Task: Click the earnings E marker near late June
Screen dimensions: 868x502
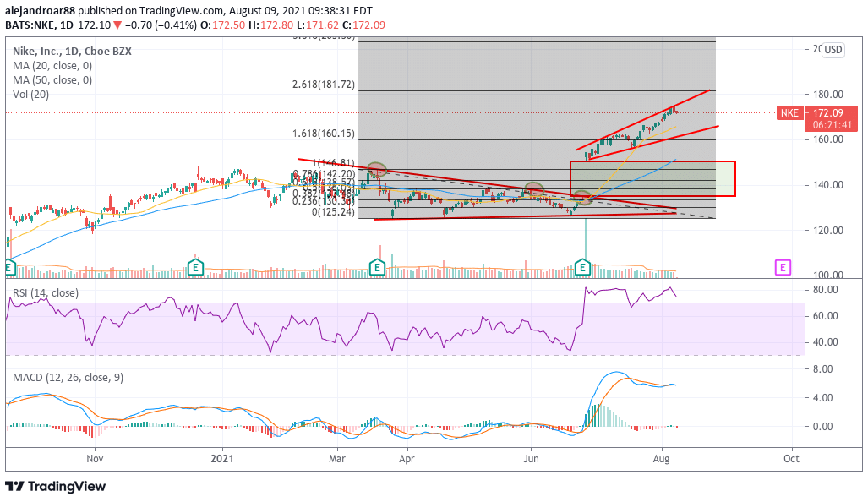Action: [583, 268]
